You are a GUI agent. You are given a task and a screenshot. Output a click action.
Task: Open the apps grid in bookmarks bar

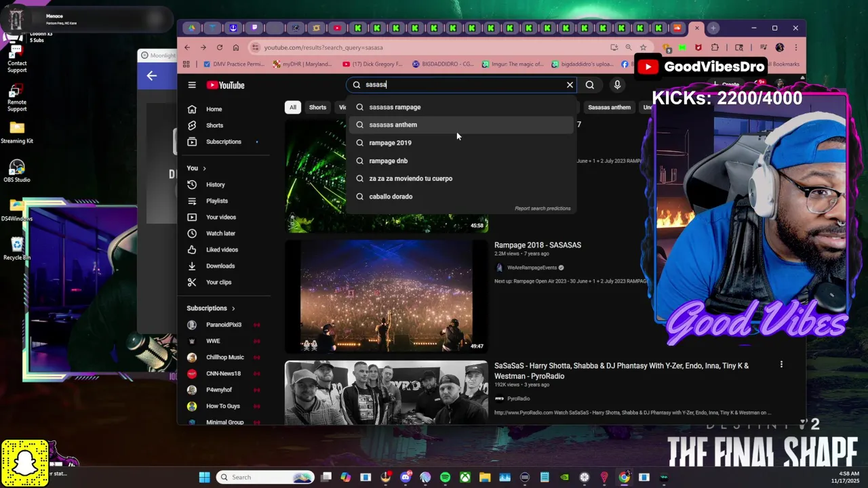pyautogui.click(x=186, y=64)
